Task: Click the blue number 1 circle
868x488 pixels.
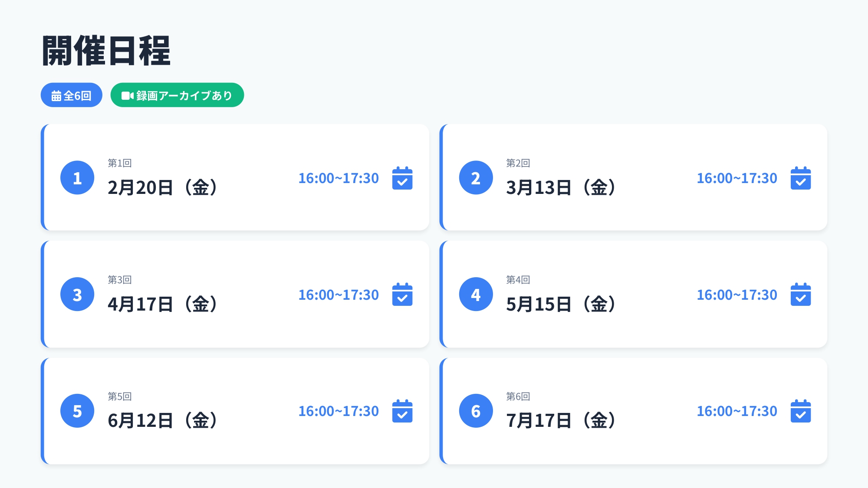Action: point(77,178)
